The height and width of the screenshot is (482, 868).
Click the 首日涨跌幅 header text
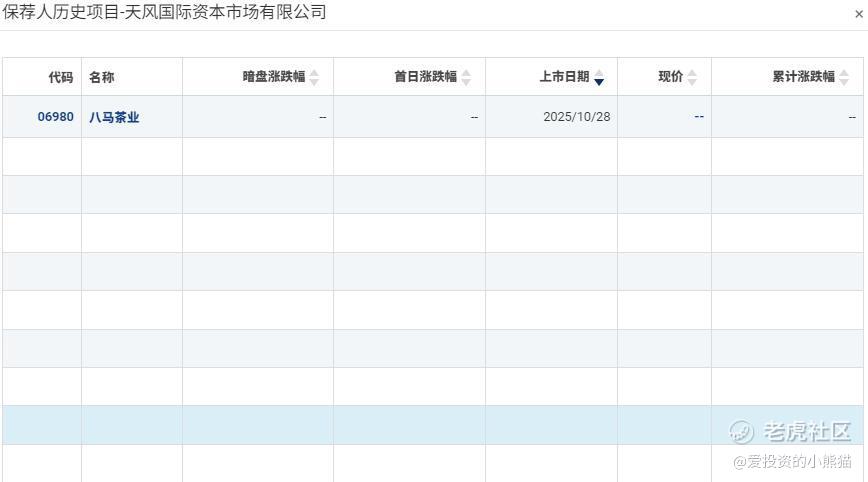[x=426, y=77]
